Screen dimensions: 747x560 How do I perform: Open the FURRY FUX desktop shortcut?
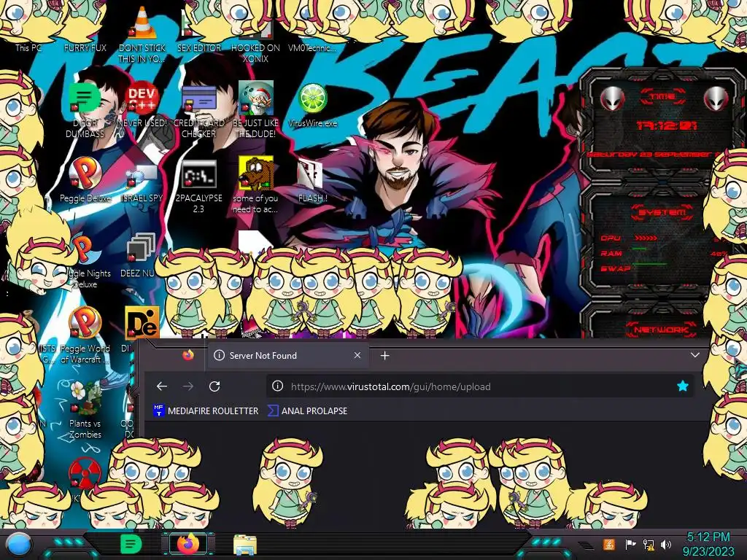85,47
